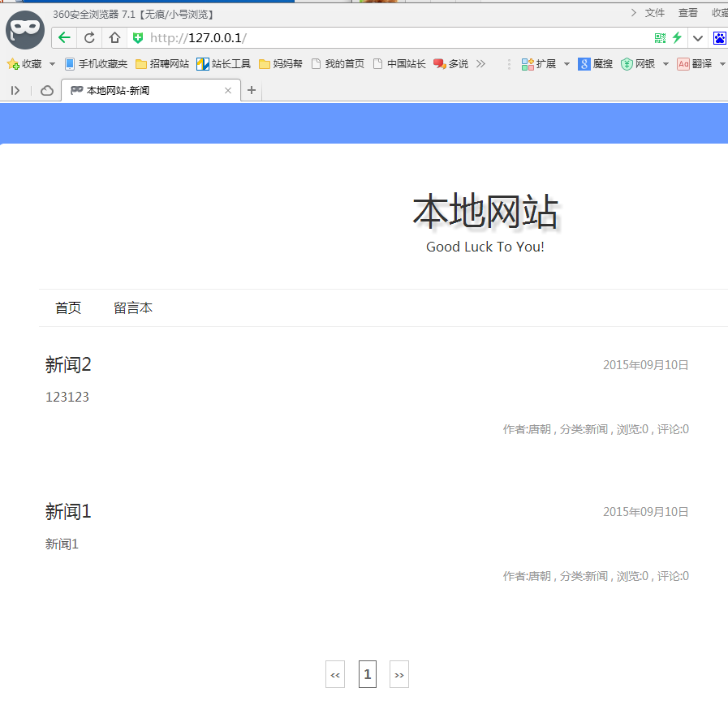Click the QR code icon in address bar

660,38
